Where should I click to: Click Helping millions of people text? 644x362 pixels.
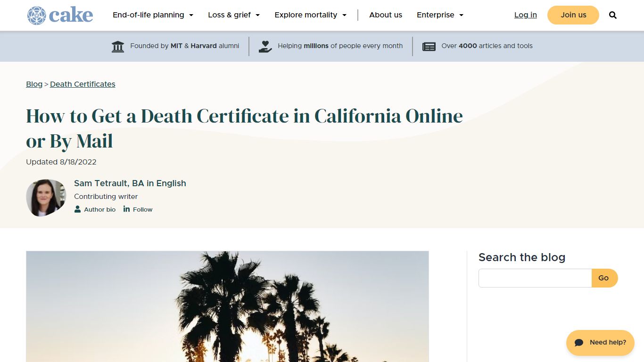click(x=340, y=46)
